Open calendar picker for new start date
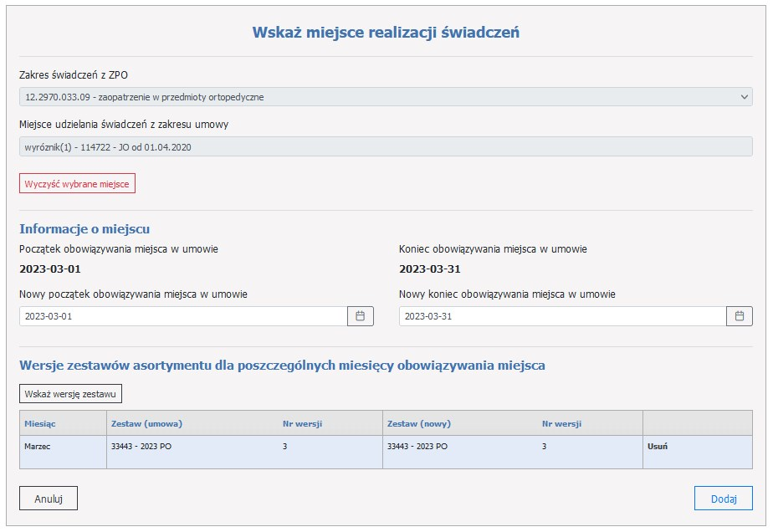 click(361, 316)
